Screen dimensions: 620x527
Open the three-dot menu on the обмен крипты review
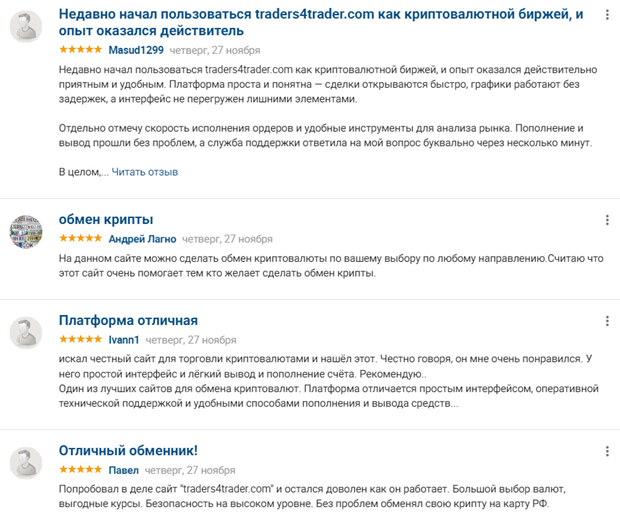pos(607,220)
